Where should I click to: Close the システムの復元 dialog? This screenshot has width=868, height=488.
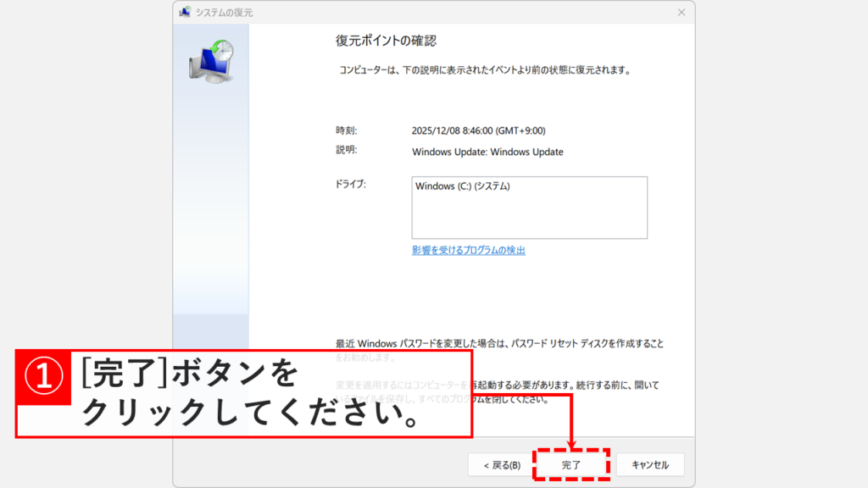pyautogui.click(x=681, y=13)
